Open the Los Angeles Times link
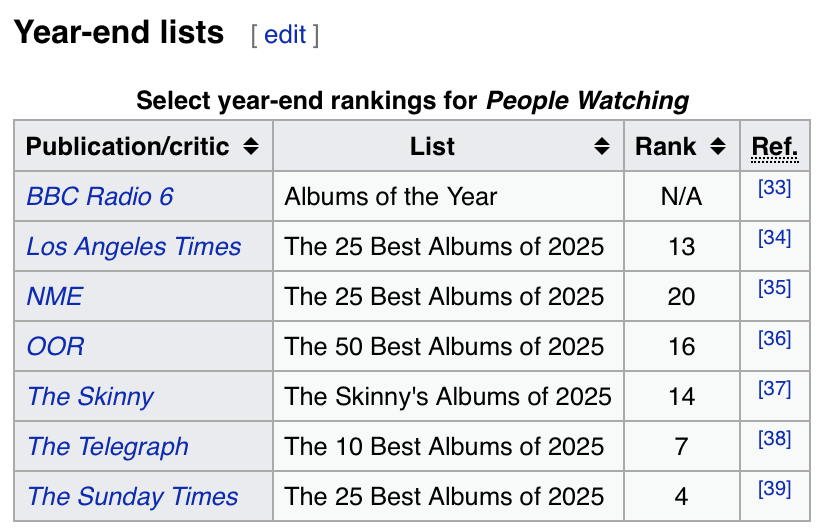 (134, 246)
